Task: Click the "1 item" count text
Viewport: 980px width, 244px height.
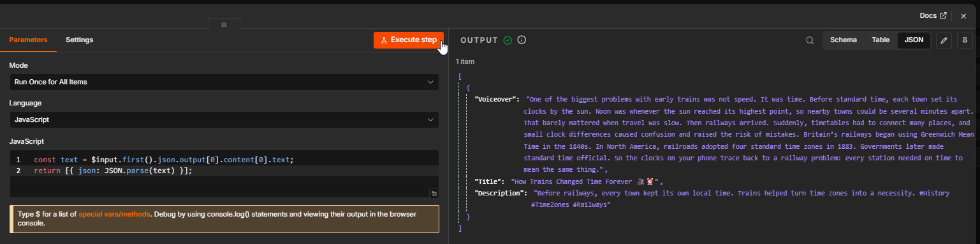Action: 465,62
